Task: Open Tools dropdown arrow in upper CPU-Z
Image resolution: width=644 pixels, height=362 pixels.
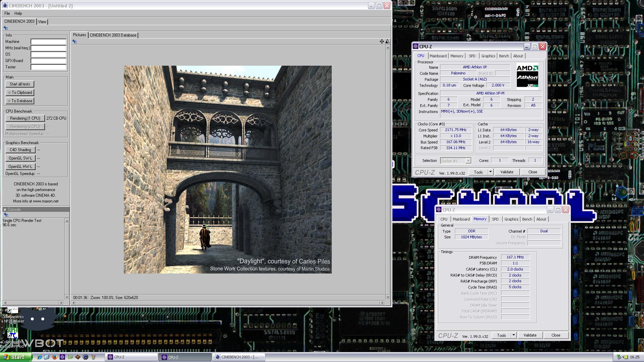Action: [x=490, y=172]
